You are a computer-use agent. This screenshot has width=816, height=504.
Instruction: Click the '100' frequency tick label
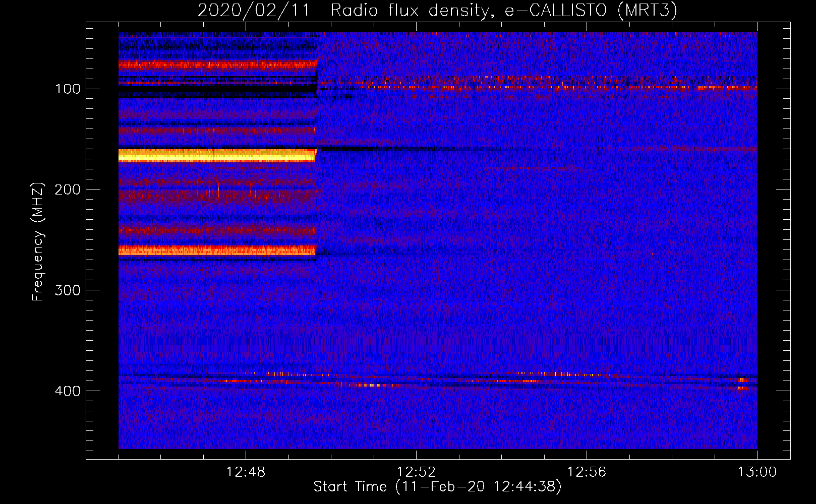point(68,89)
